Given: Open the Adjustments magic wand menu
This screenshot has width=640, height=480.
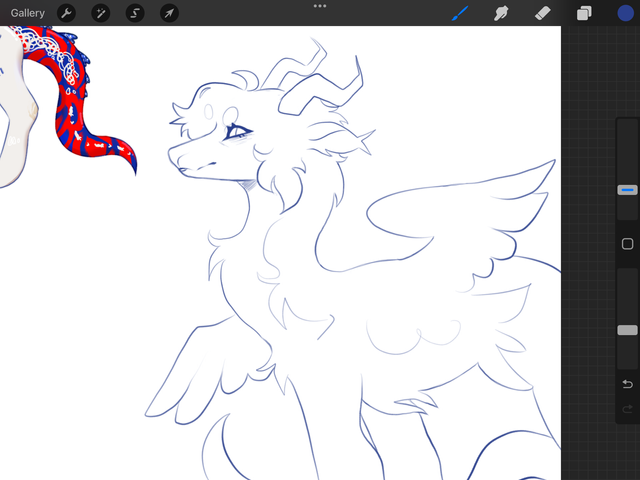Looking at the screenshot, I should coord(100,13).
